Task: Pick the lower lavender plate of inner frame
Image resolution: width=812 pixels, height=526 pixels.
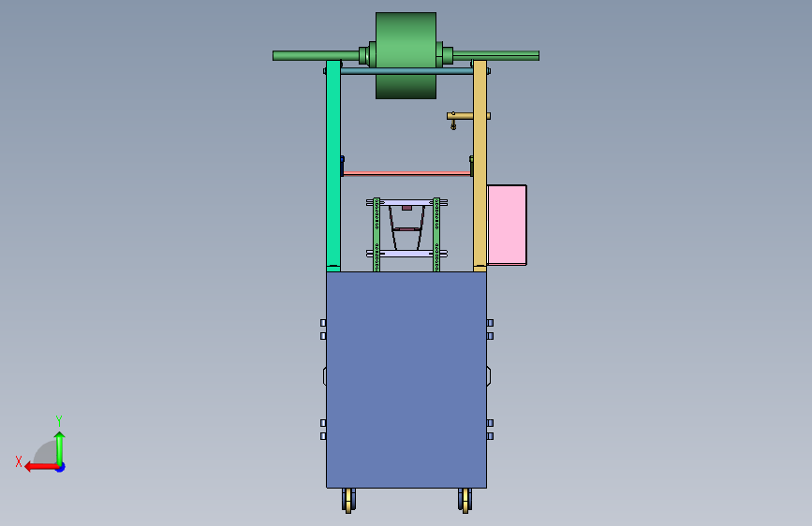Action: pyautogui.click(x=406, y=254)
